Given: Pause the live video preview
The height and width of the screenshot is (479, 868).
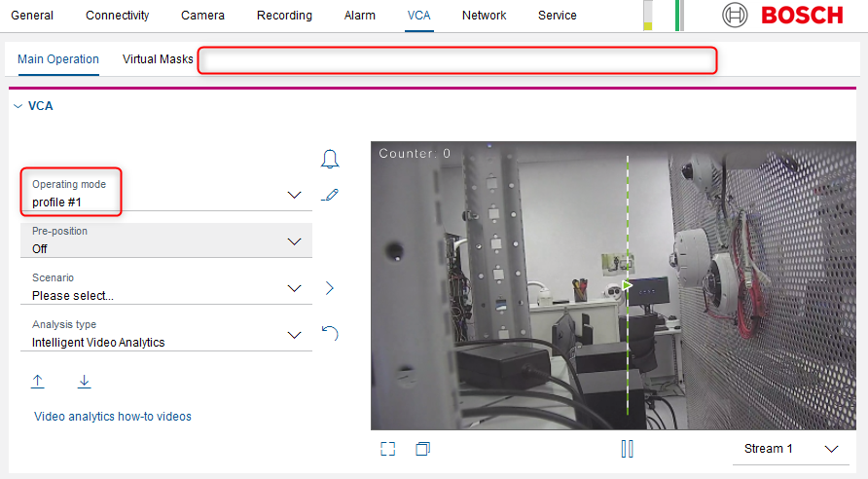Looking at the screenshot, I should coord(628,449).
